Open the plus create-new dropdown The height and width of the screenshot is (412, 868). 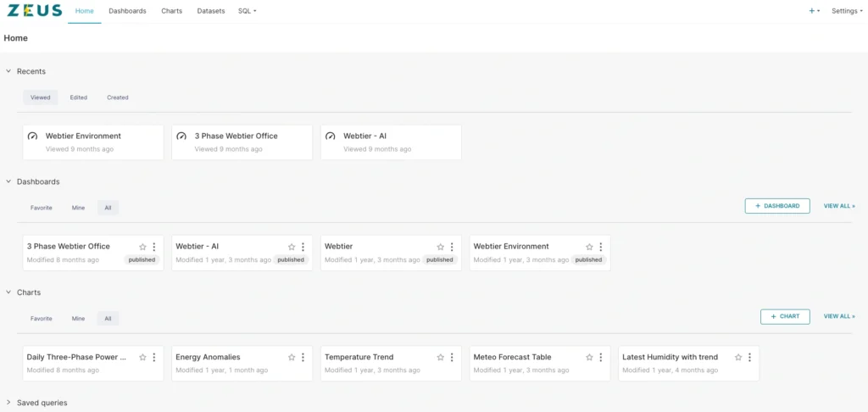[814, 11]
